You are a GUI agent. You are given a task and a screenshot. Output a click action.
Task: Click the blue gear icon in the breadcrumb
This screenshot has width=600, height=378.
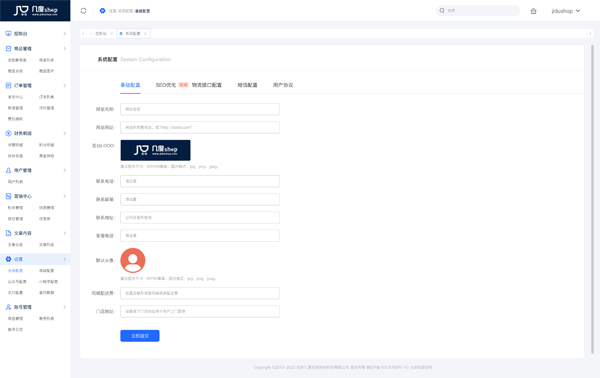click(102, 11)
